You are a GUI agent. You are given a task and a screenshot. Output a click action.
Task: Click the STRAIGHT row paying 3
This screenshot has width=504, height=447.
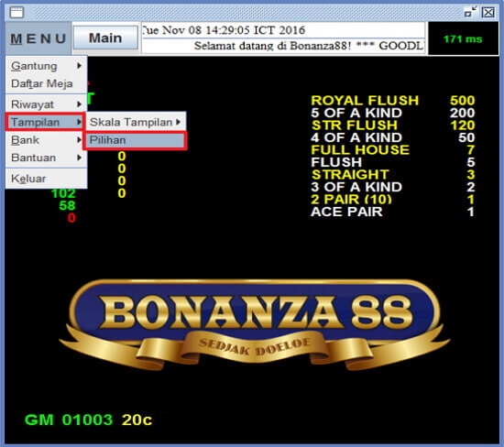click(x=393, y=174)
